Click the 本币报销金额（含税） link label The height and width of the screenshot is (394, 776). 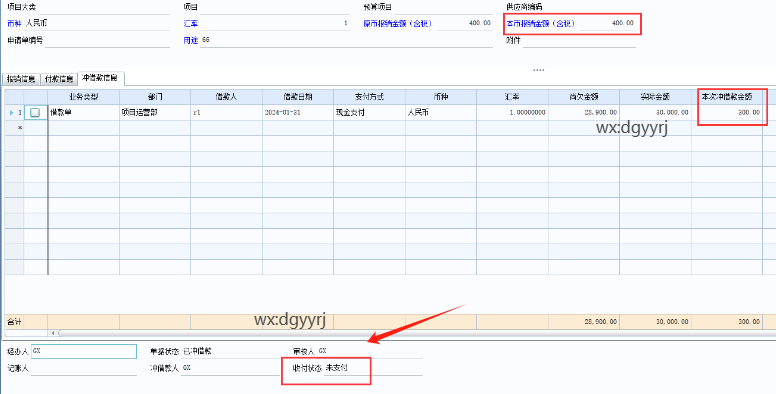pos(540,23)
